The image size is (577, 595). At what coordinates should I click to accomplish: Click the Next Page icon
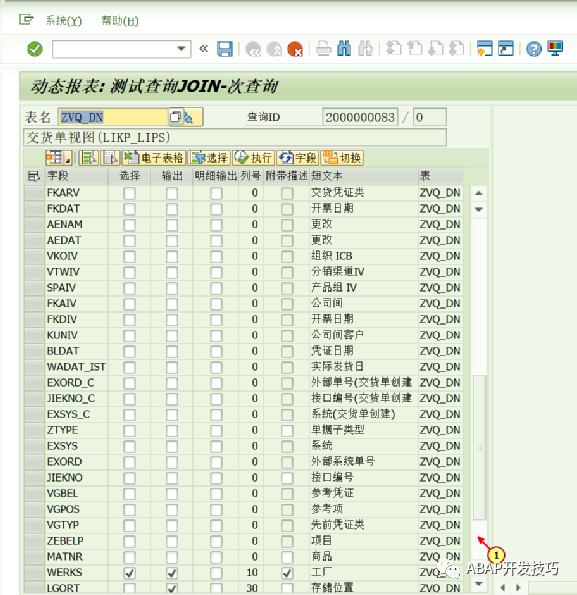coord(436,49)
